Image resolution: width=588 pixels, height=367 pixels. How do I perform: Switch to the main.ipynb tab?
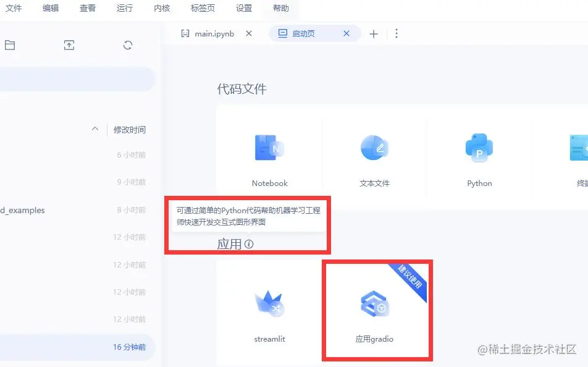pyautogui.click(x=214, y=34)
